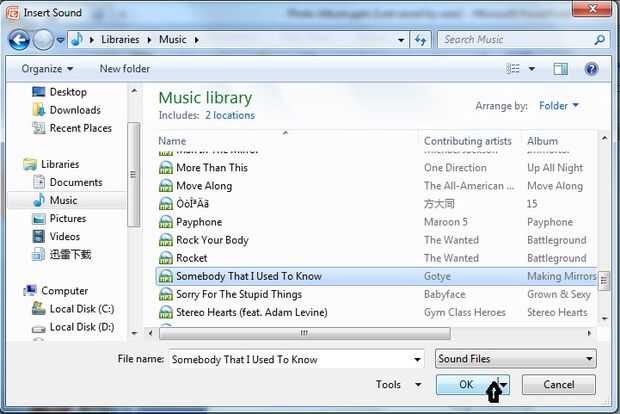
Task: Select Music in the address breadcrumb
Action: click(172, 40)
